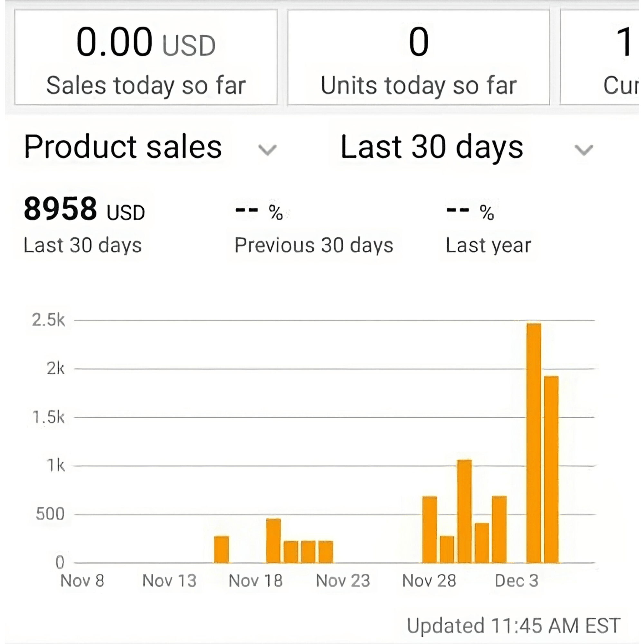Screen dimensions: 644x644
Task: Click the second tallest bar after Dec 3
Action: (551, 469)
